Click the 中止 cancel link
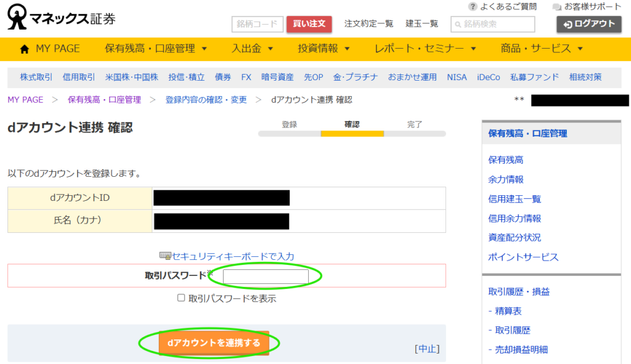 point(427,349)
